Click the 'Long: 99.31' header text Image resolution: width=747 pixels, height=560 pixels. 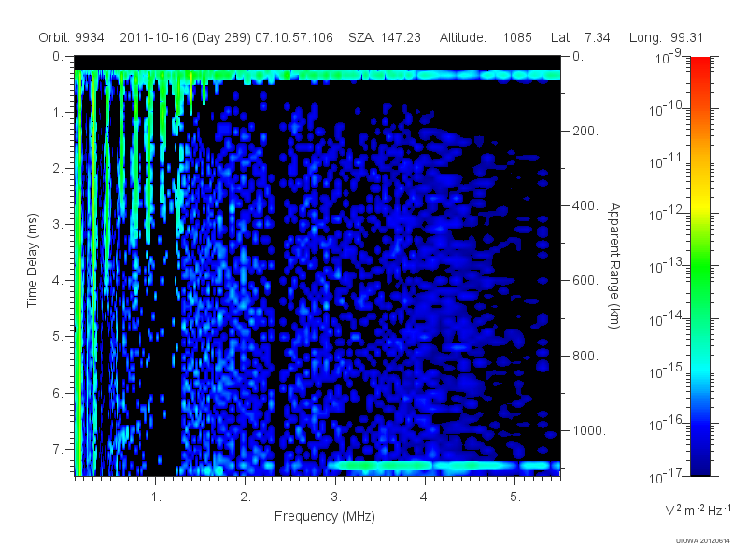pos(666,37)
